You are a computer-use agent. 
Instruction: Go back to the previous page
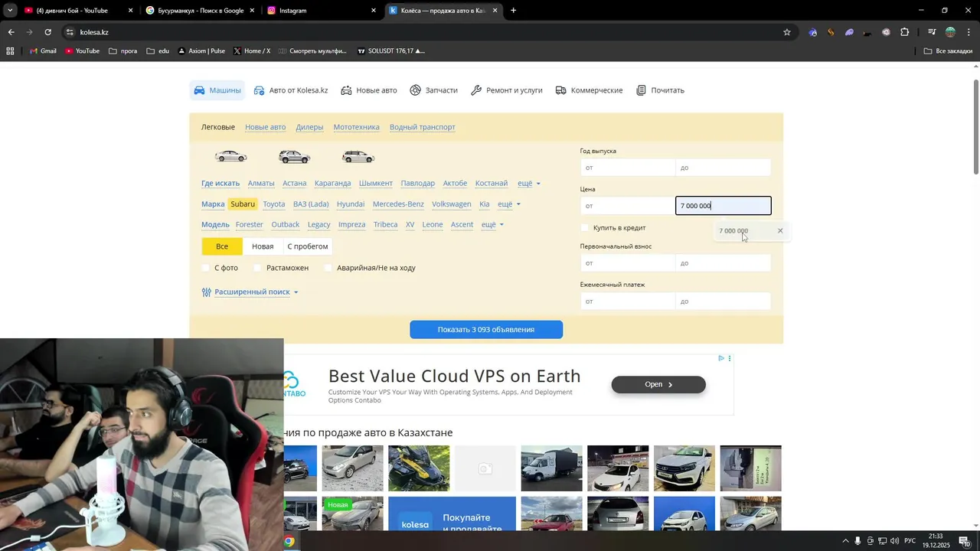point(11,32)
